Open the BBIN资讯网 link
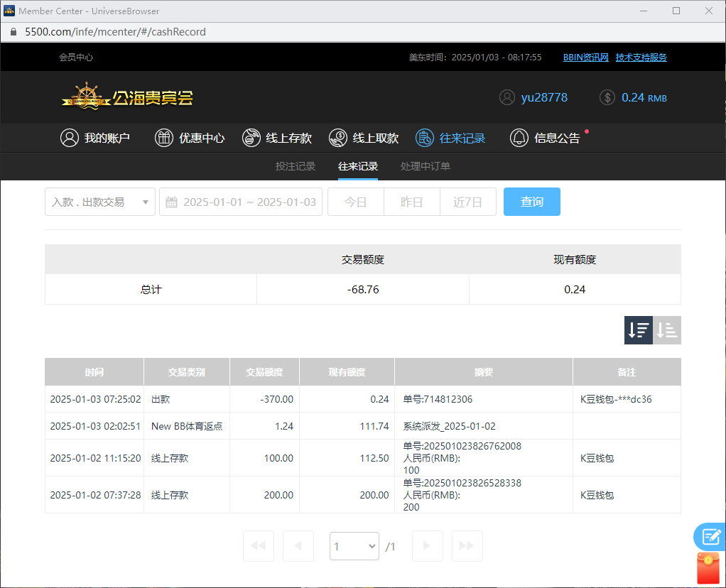The width and height of the screenshot is (726, 588). [x=586, y=58]
